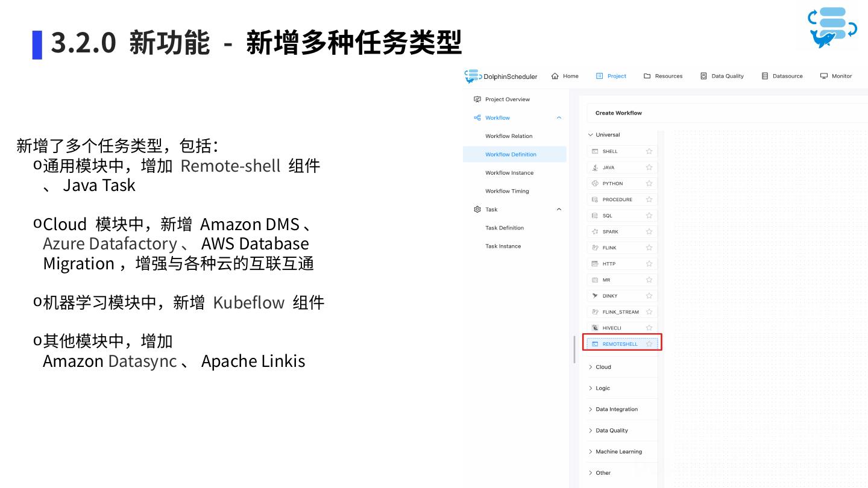Favorite the SHELL task with its star

tap(649, 151)
